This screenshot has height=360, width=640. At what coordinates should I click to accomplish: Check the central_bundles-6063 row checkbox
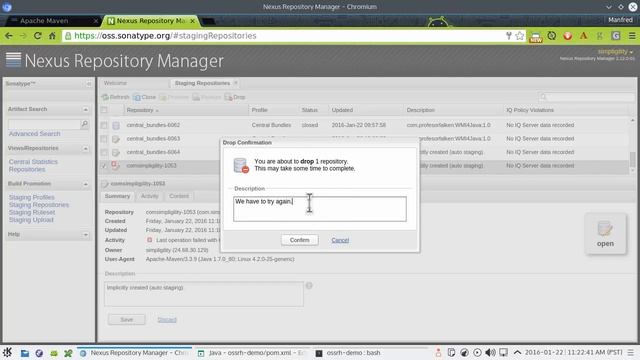tap(104, 139)
